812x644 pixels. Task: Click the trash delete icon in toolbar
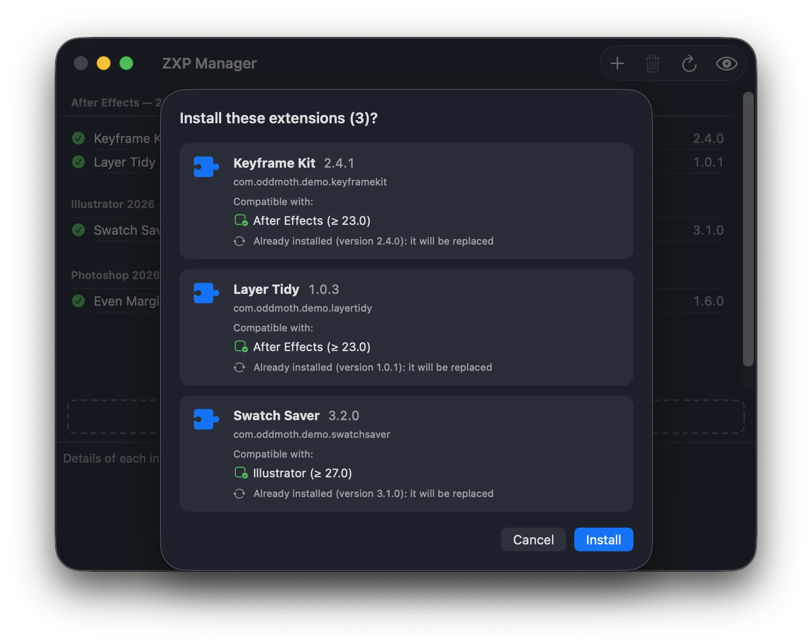pos(653,64)
